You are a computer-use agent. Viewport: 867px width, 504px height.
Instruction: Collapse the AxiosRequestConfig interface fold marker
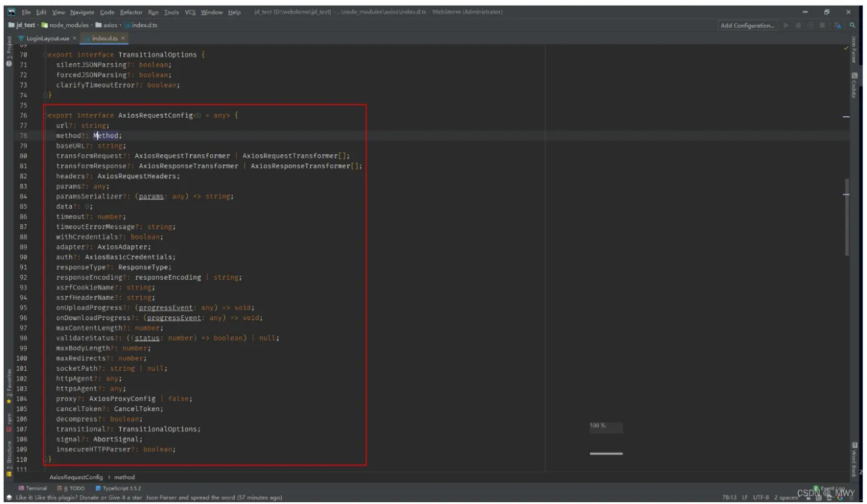tap(45, 115)
